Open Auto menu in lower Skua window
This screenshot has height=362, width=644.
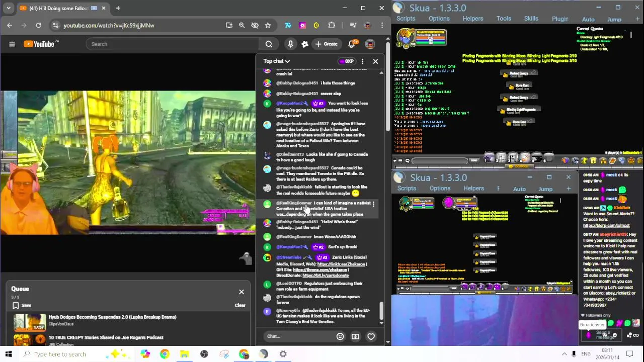(x=519, y=189)
